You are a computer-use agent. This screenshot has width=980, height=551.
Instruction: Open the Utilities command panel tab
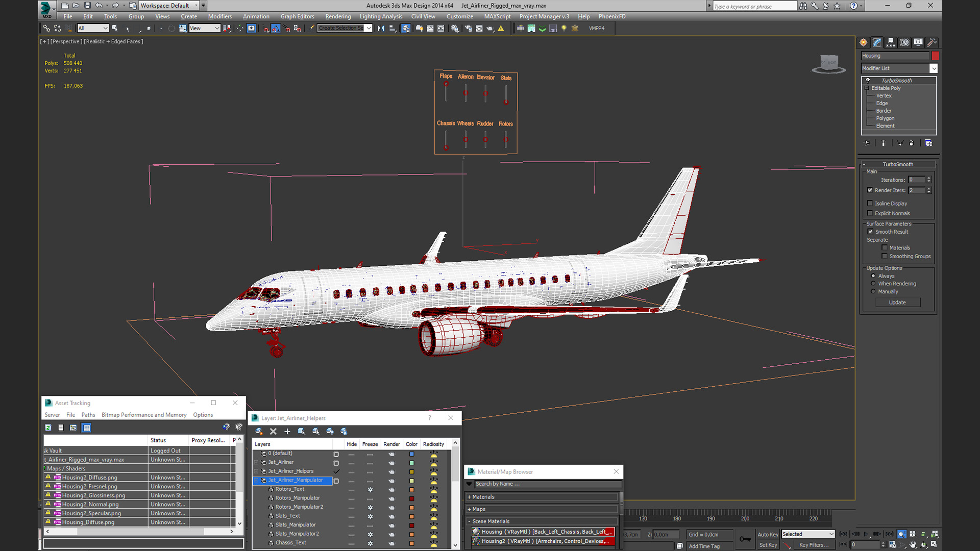(x=932, y=42)
